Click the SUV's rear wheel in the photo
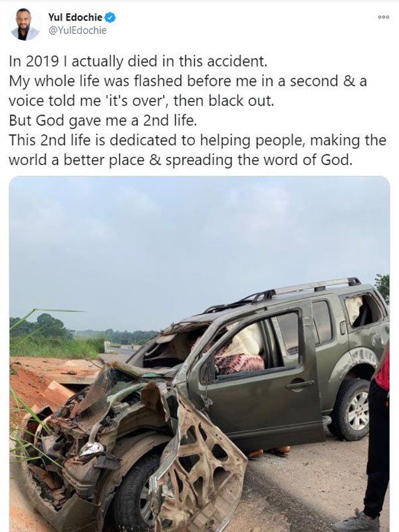Image resolution: width=399 pixels, height=532 pixels. (350, 410)
